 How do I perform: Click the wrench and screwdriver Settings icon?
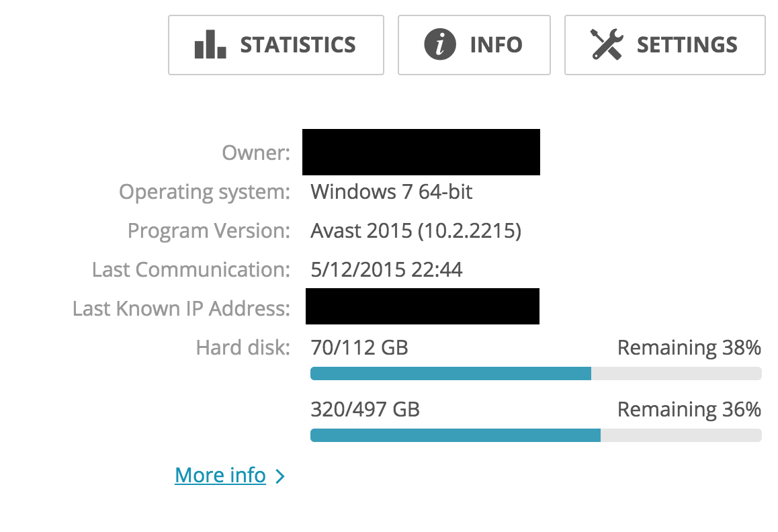[606, 44]
